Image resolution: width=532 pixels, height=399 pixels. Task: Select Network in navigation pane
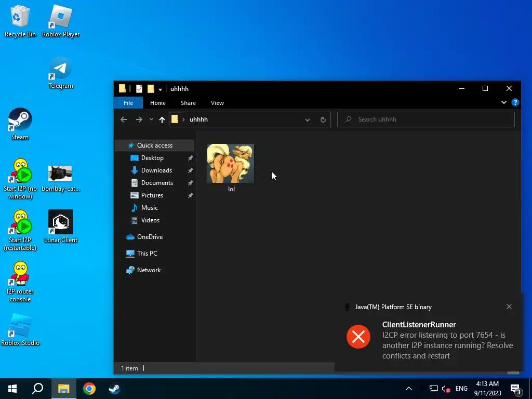(x=149, y=270)
